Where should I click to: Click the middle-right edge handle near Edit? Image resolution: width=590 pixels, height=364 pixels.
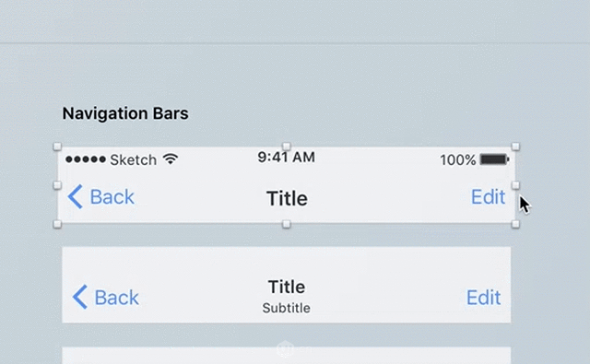(515, 185)
